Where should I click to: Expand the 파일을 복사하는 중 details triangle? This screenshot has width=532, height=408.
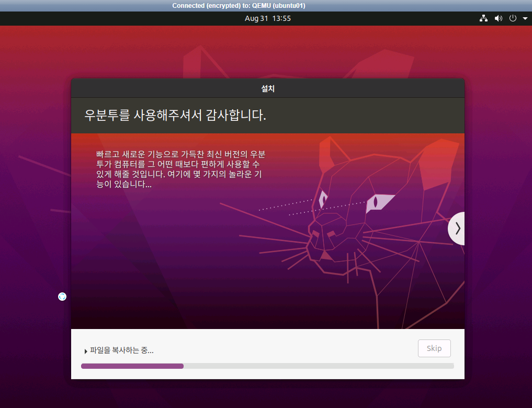[x=85, y=352]
